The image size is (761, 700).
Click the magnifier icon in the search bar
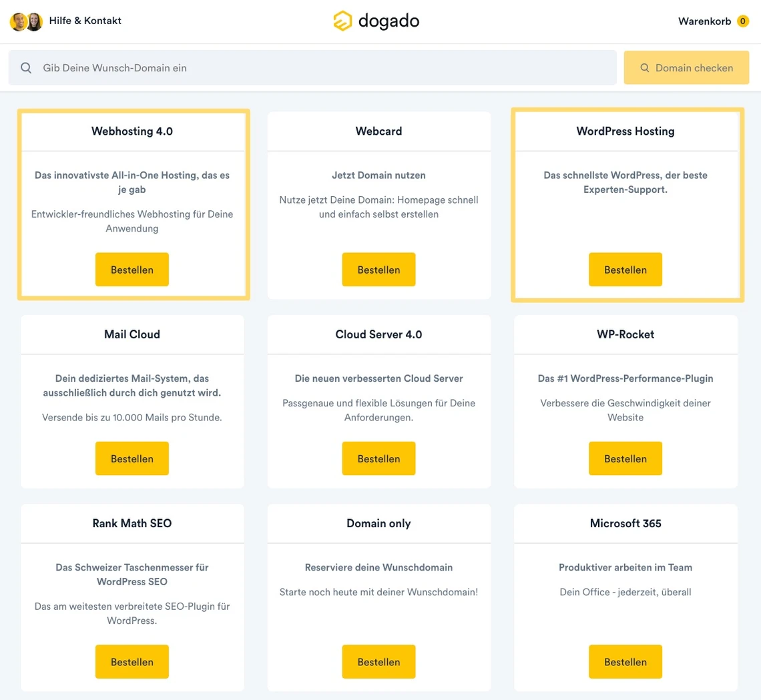(25, 67)
